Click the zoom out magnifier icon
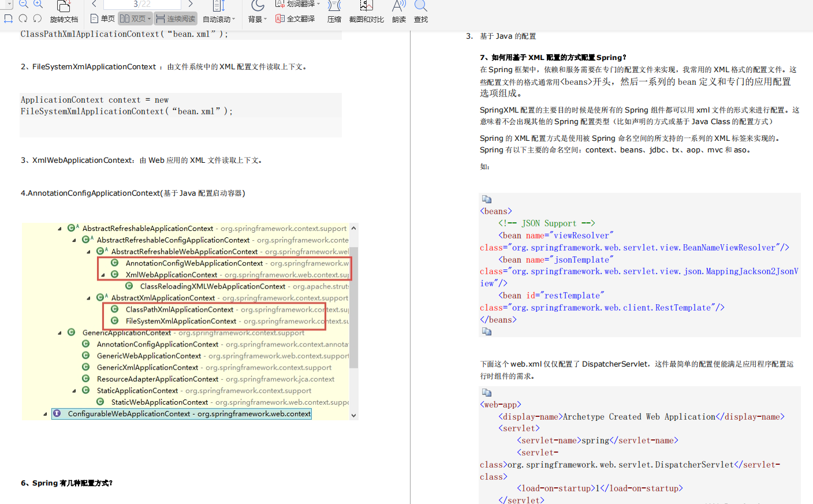 pyautogui.click(x=24, y=4)
